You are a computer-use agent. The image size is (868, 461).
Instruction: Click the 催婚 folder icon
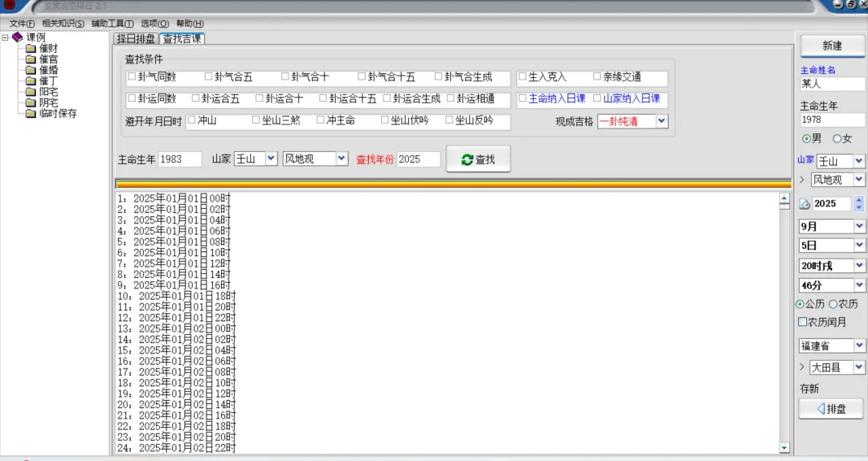31,71
